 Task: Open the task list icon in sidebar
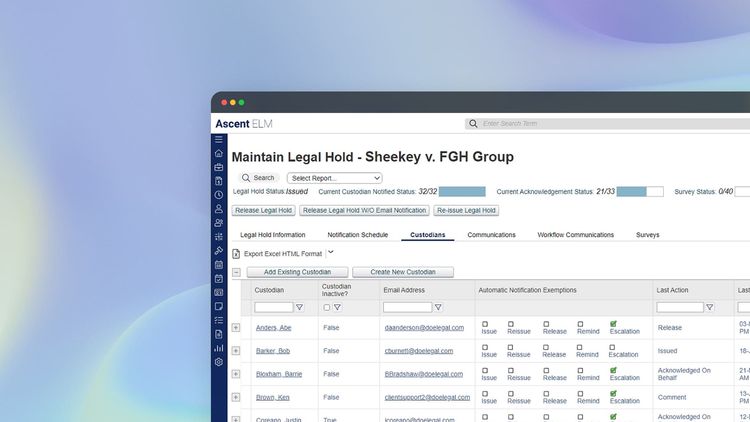click(x=219, y=320)
